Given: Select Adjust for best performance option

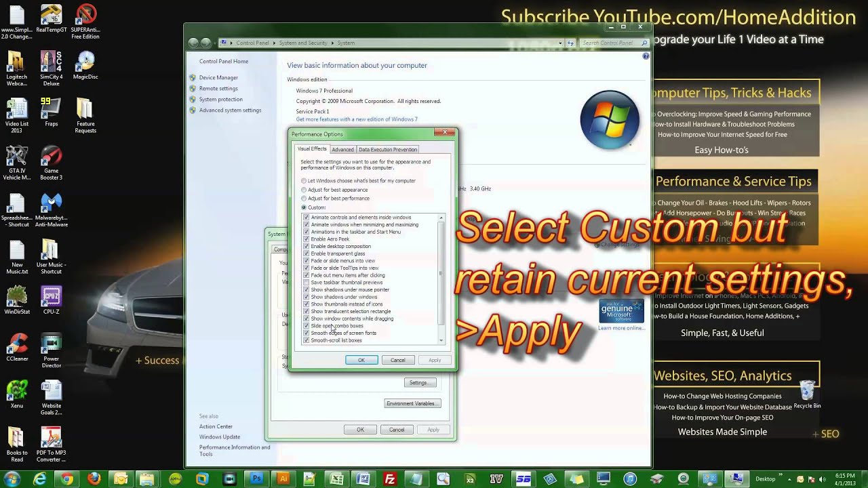Looking at the screenshot, I should point(304,199).
